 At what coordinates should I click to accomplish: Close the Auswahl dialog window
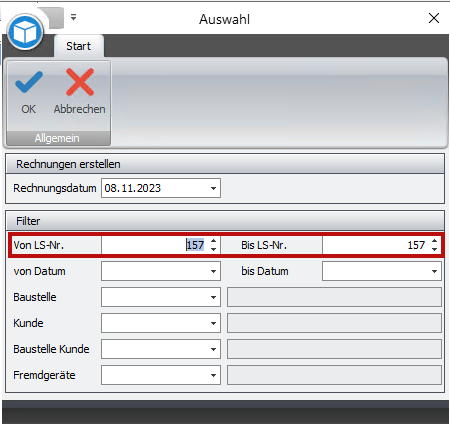(434, 18)
